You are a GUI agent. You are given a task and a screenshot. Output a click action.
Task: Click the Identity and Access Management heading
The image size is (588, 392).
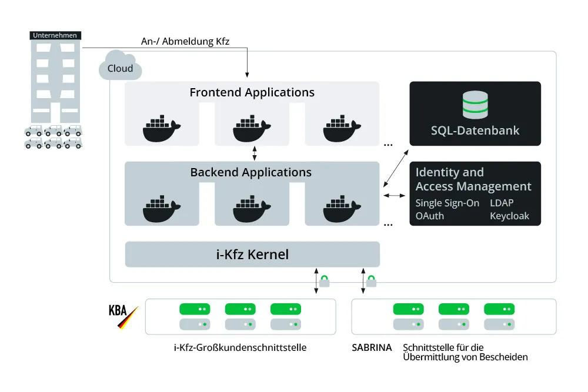473,179
